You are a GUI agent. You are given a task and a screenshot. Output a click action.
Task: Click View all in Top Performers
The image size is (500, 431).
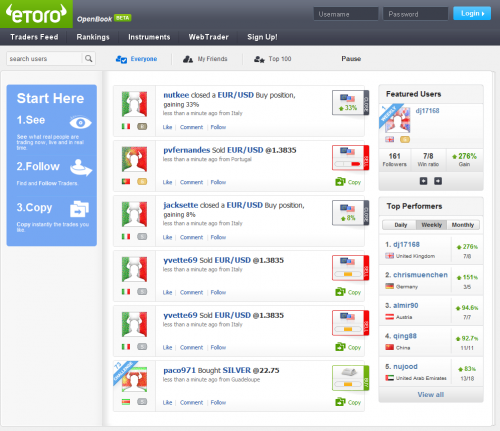(x=431, y=395)
